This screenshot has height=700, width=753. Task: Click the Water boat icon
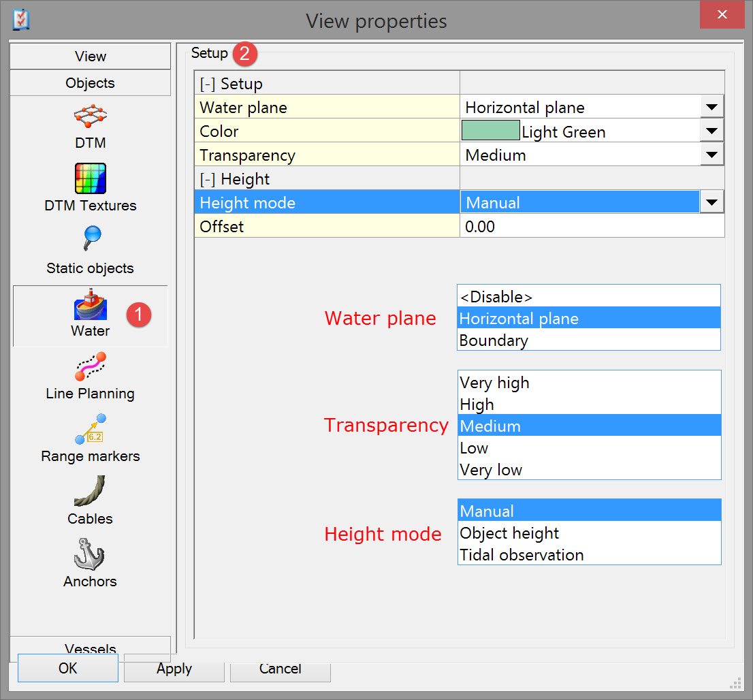coord(90,304)
